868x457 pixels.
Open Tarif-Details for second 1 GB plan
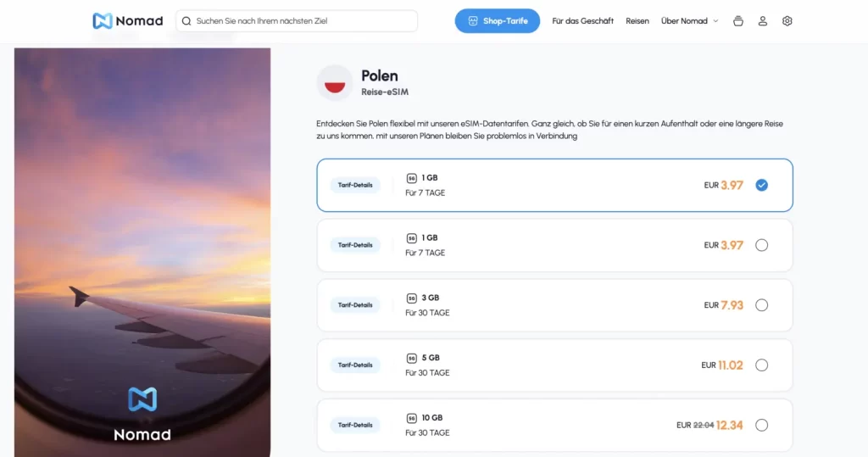click(355, 245)
